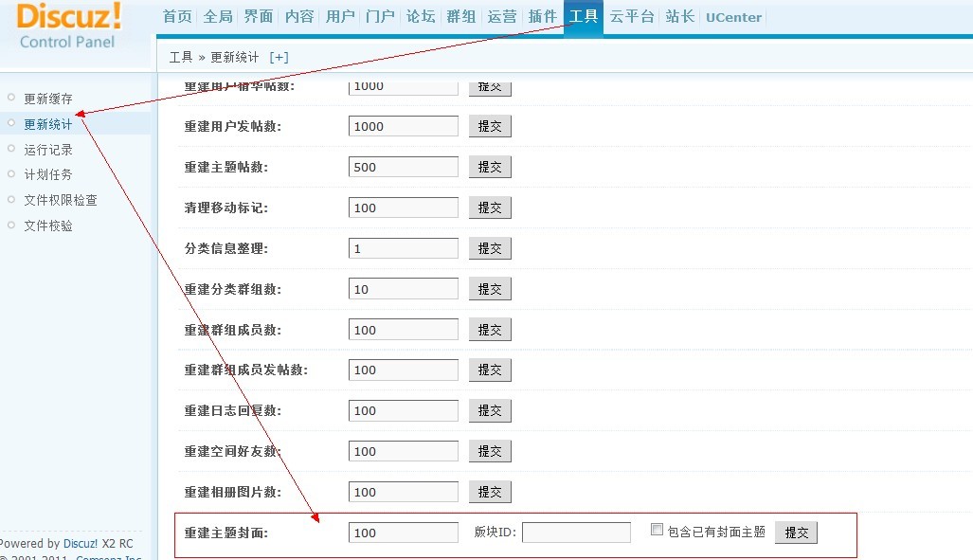Image resolution: width=973 pixels, height=560 pixels.
Task: Submit 重建群组成员数
Action: 490,330
